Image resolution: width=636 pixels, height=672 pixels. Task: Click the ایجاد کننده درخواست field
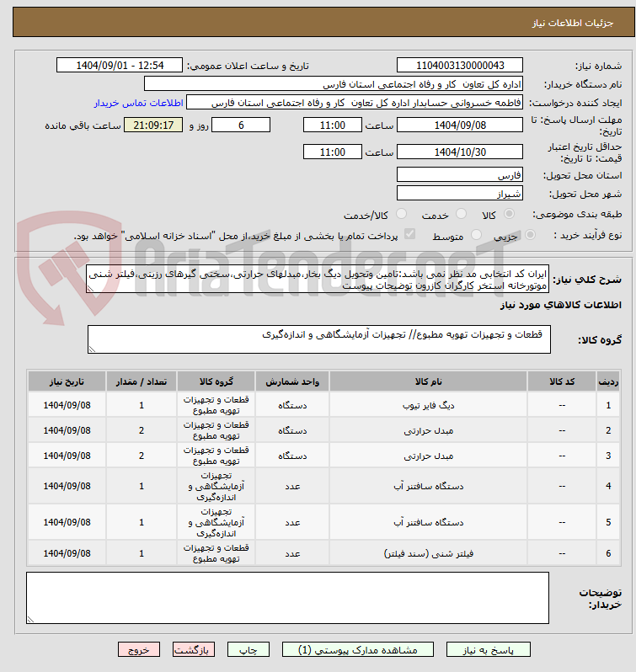pos(355,103)
